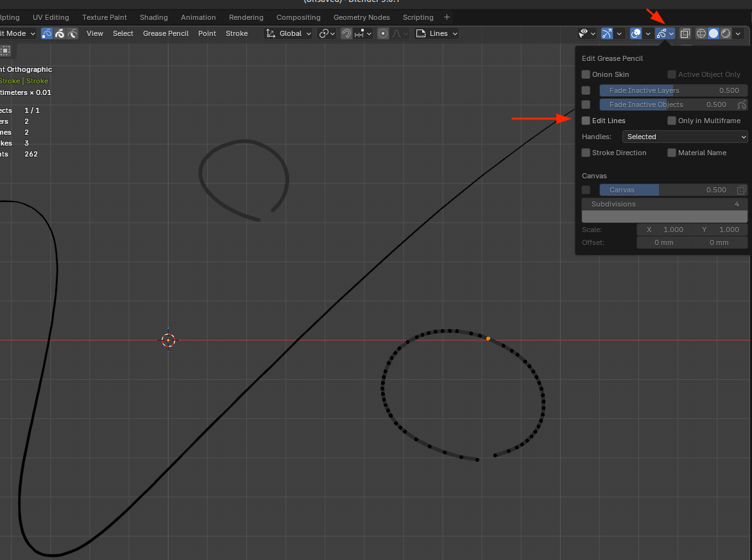The width and height of the screenshot is (752, 560).
Task: Open the Grease Pencil menu
Action: [166, 33]
